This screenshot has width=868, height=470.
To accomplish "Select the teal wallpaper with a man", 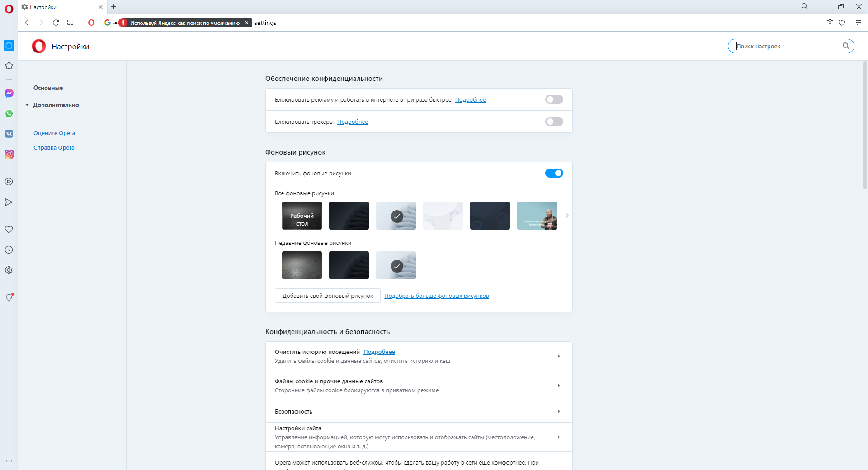I will (537, 216).
